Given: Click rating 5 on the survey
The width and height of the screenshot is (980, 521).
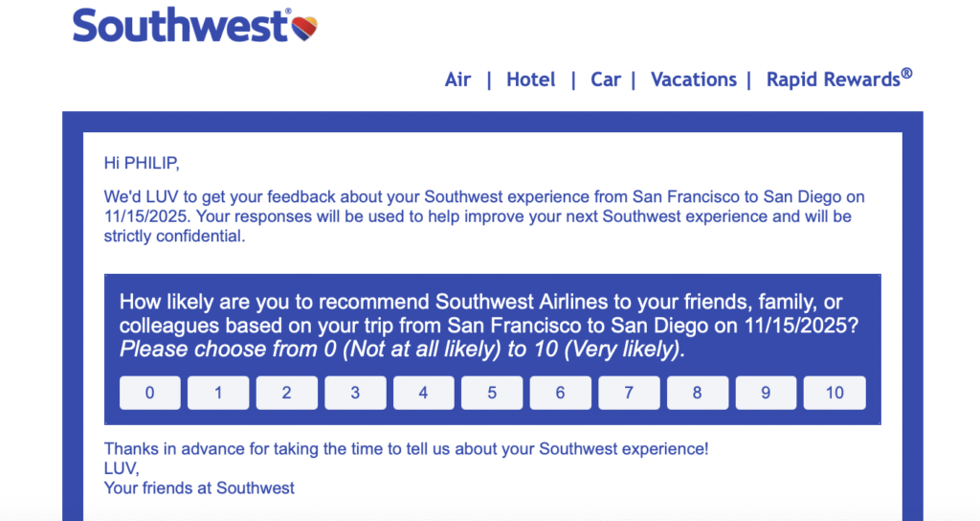Looking at the screenshot, I should pos(492,393).
